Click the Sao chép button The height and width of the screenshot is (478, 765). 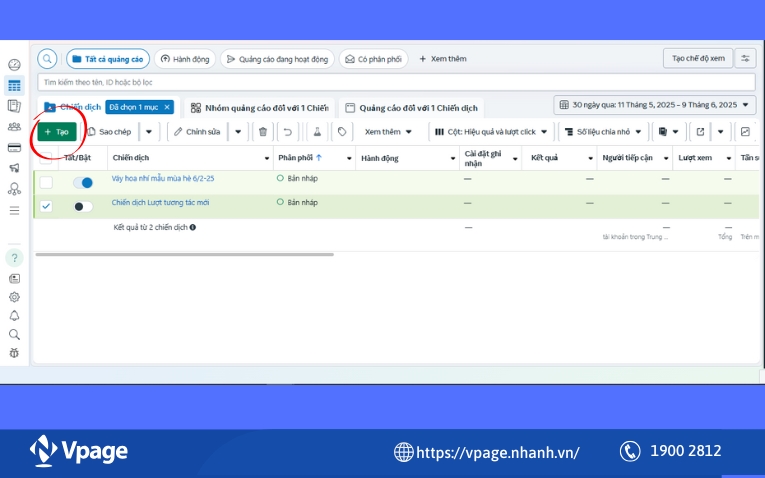pos(109,132)
